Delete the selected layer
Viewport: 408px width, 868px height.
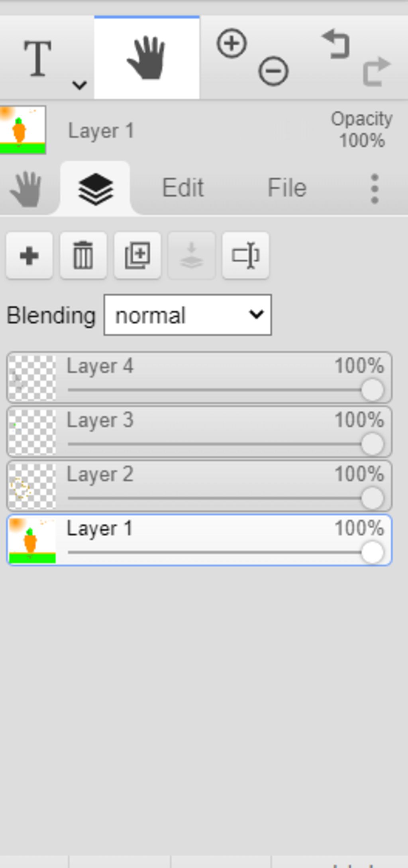coord(83,256)
